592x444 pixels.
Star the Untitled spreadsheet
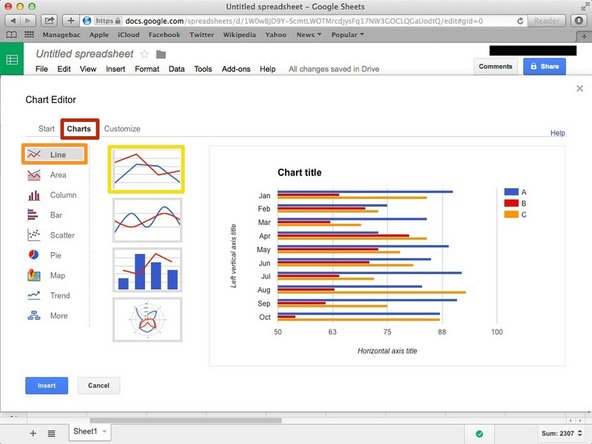pos(144,54)
